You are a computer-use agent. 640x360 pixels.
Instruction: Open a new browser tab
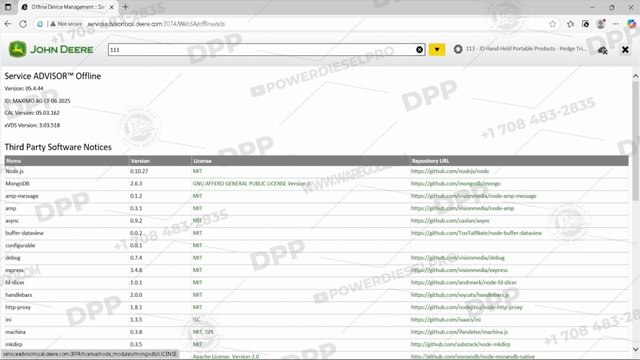pyautogui.click(x=125, y=7)
